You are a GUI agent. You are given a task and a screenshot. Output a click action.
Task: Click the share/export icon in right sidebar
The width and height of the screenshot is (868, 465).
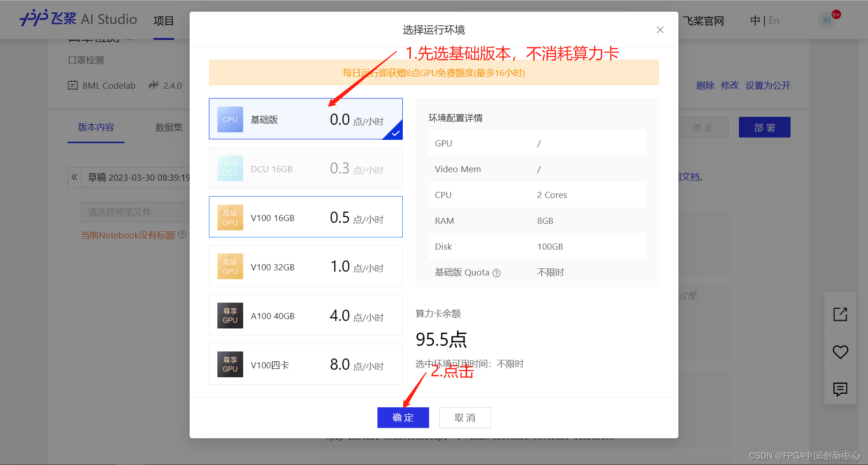(x=840, y=314)
